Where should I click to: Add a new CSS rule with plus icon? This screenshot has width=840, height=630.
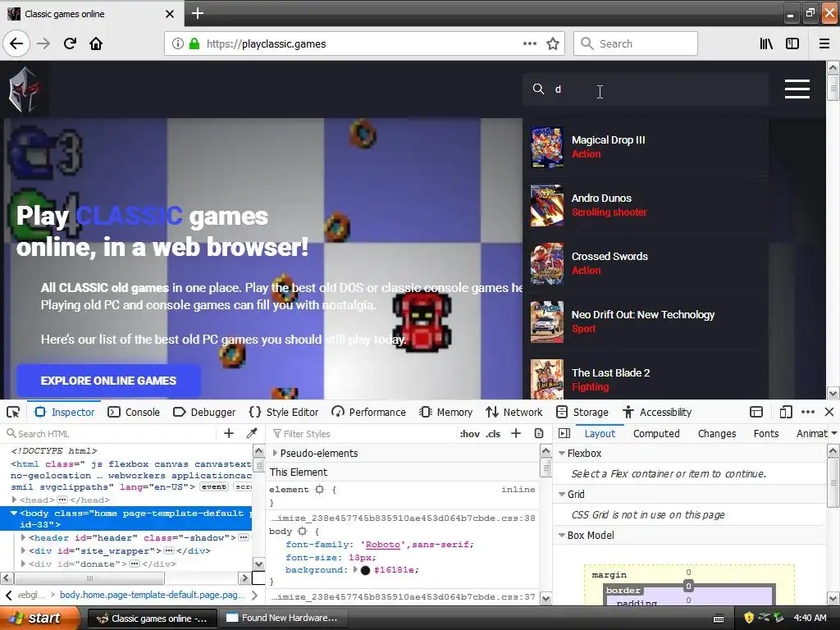coord(516,433)
